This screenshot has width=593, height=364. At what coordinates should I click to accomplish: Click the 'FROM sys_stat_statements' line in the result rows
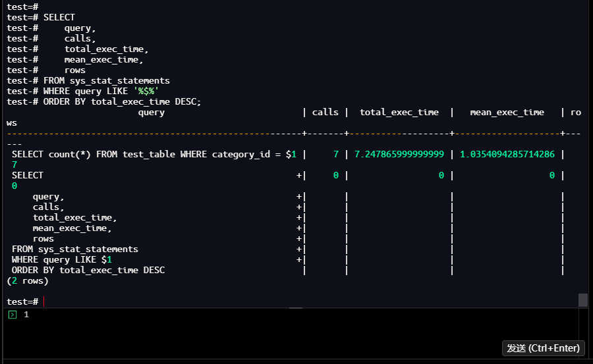point(75,249)
